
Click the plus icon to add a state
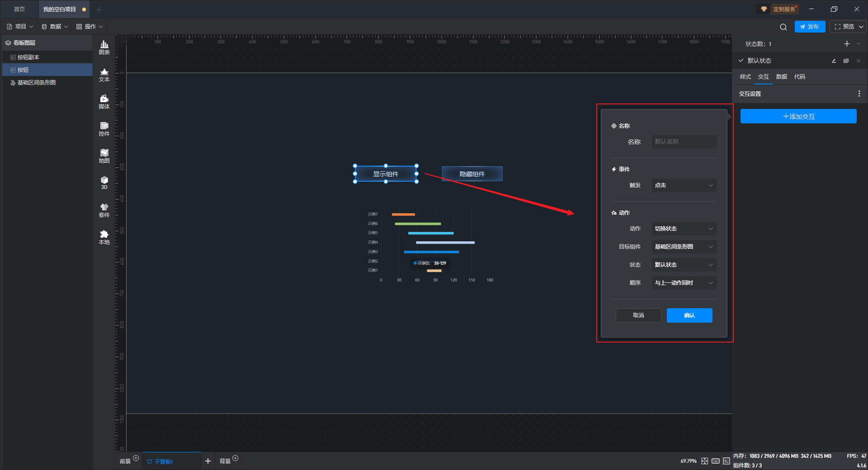click(x=847, y=44)
